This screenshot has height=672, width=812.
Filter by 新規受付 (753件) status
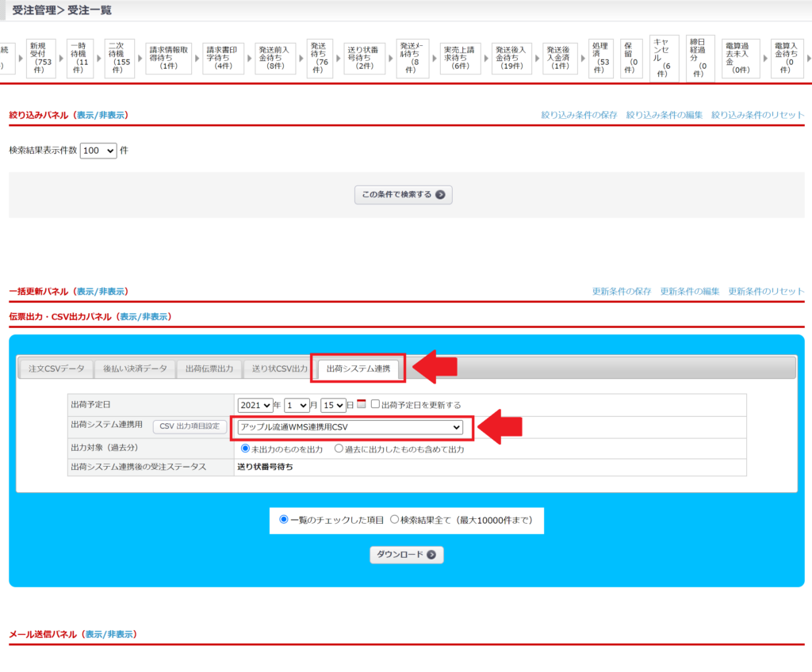41,58
